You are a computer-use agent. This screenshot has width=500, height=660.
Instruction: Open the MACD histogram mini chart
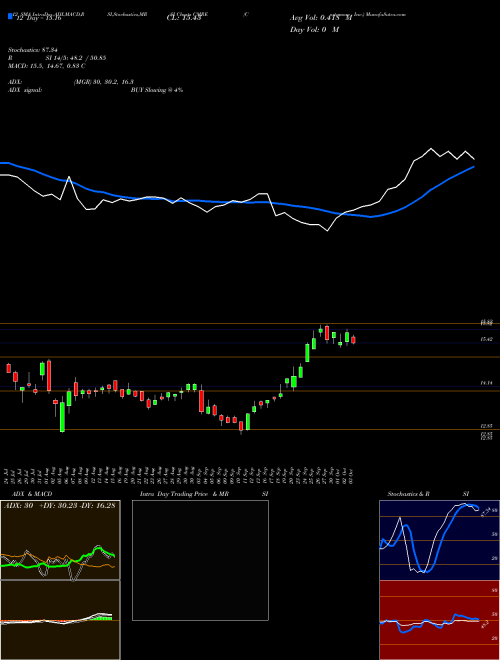(60, 620)
